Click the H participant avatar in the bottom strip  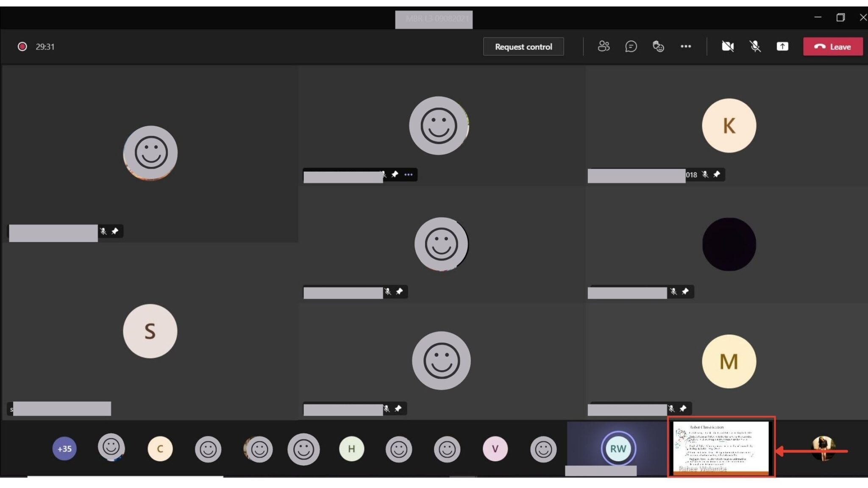(x=351, y=449)
